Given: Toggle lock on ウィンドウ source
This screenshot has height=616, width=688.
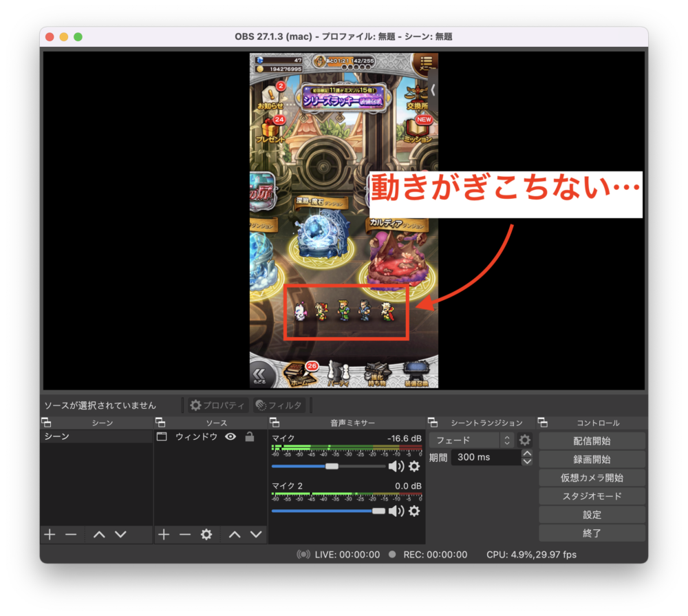Looking at the screenshot, I should (x=250, y=436).
